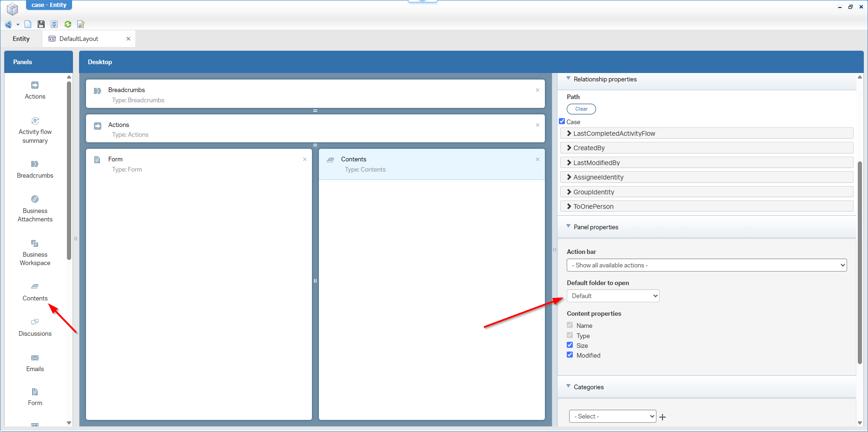This screenshot has width=868, height=432.
Task: Click the green Refresh icon in toolbar
Action: [x=68, y=24]
